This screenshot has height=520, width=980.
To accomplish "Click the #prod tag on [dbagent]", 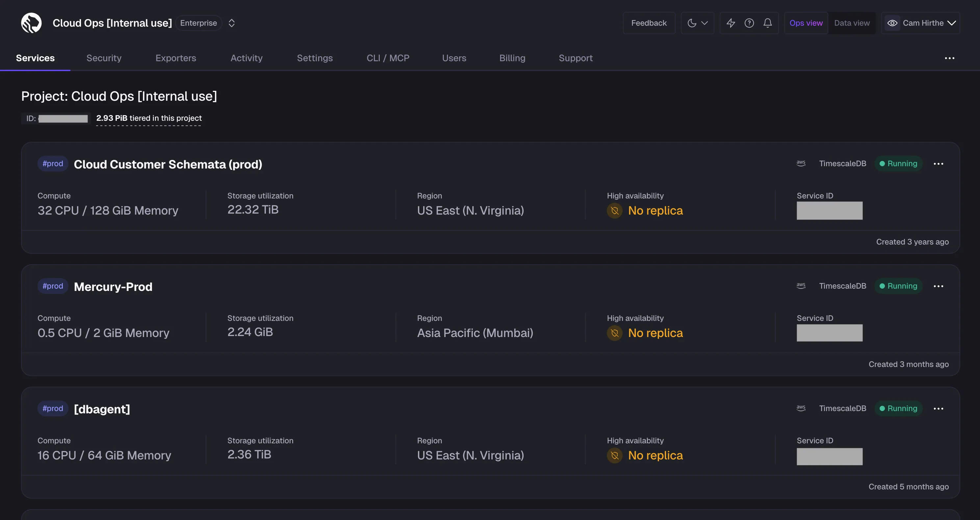I will click(x=53, y=408).
